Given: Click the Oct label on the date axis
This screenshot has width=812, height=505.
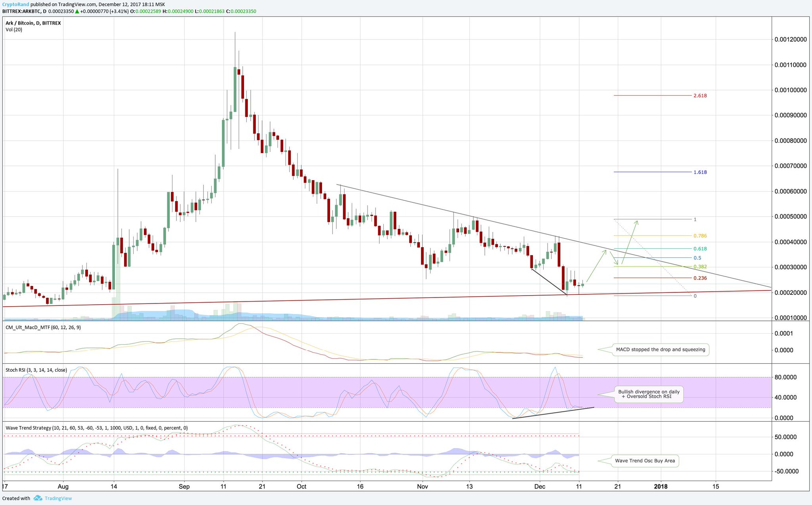Looking at the screenshot, I should [x=301, y=486].
